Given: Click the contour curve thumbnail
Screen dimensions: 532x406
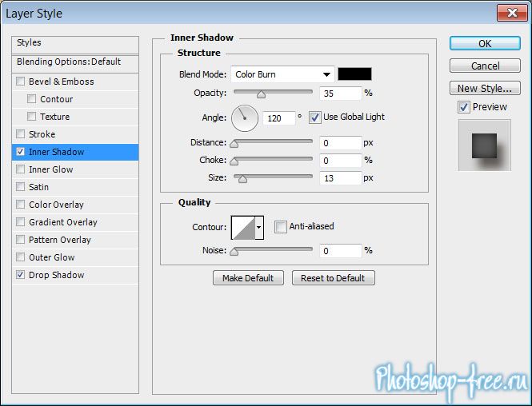Looking at the screenshot, I should click(242, 228).
